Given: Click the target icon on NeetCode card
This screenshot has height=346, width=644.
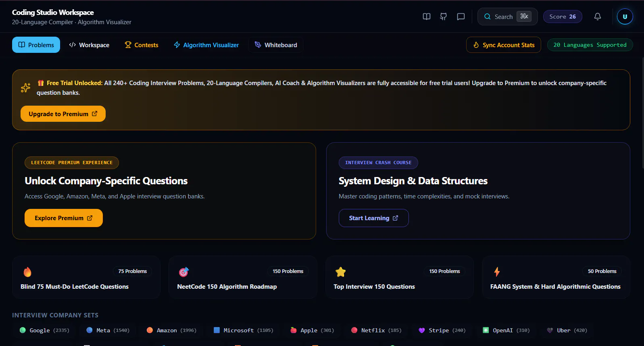Looking at the screenshot, I should pyautogui.click(x=184, y=272).
